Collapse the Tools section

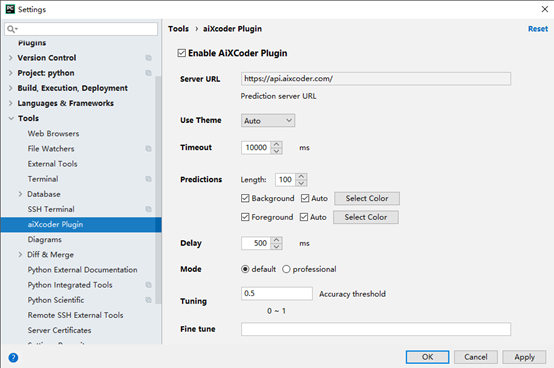11,118
